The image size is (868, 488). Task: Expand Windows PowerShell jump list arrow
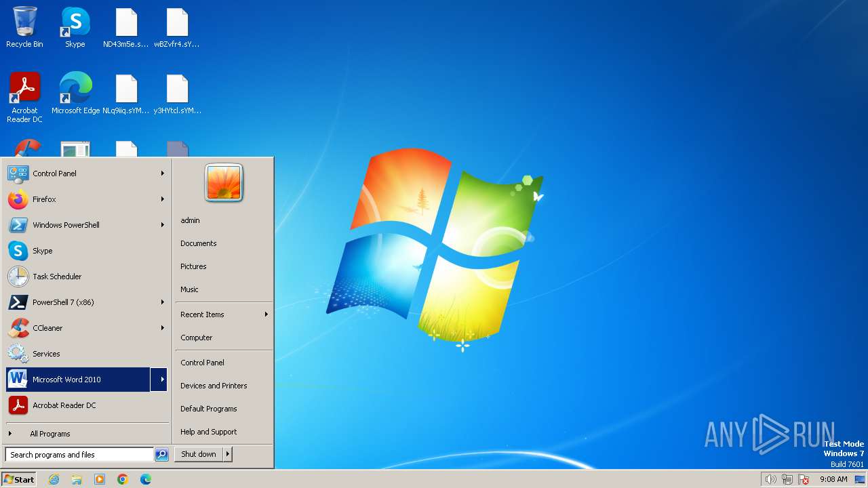pos(163,225)
